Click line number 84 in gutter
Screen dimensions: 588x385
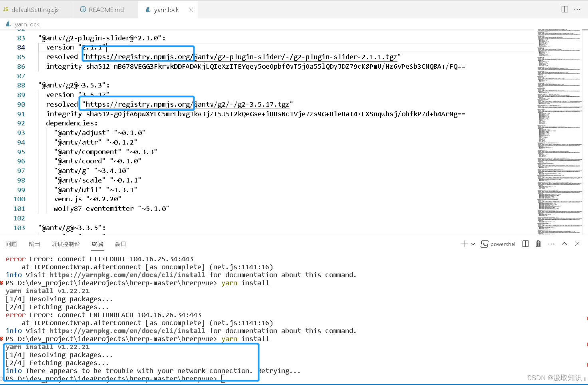(x=21, y=47)
